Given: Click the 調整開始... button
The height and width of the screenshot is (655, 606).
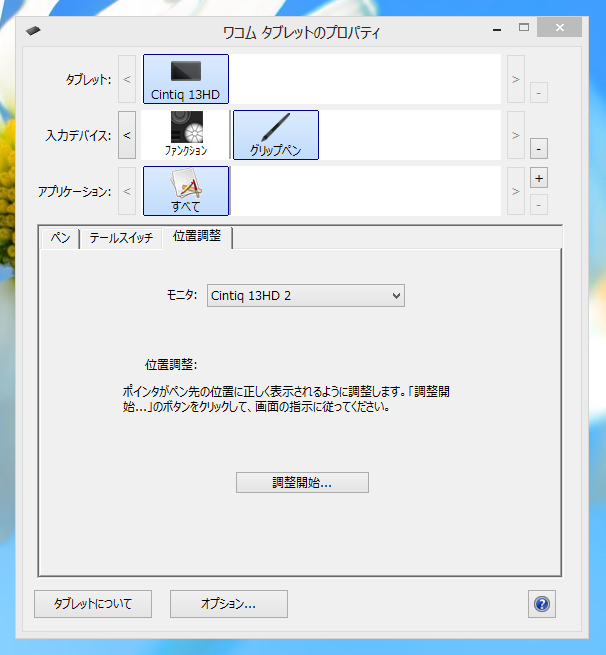Looking at the screenshot, I should click(x=302, y=482).
